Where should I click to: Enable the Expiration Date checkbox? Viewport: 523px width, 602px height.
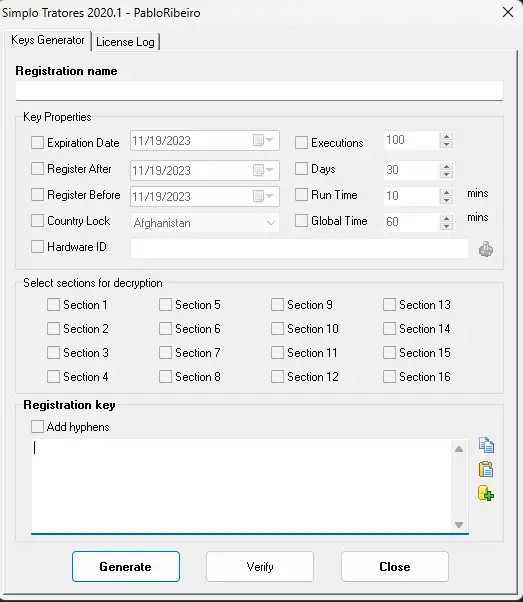pos(37,142)
